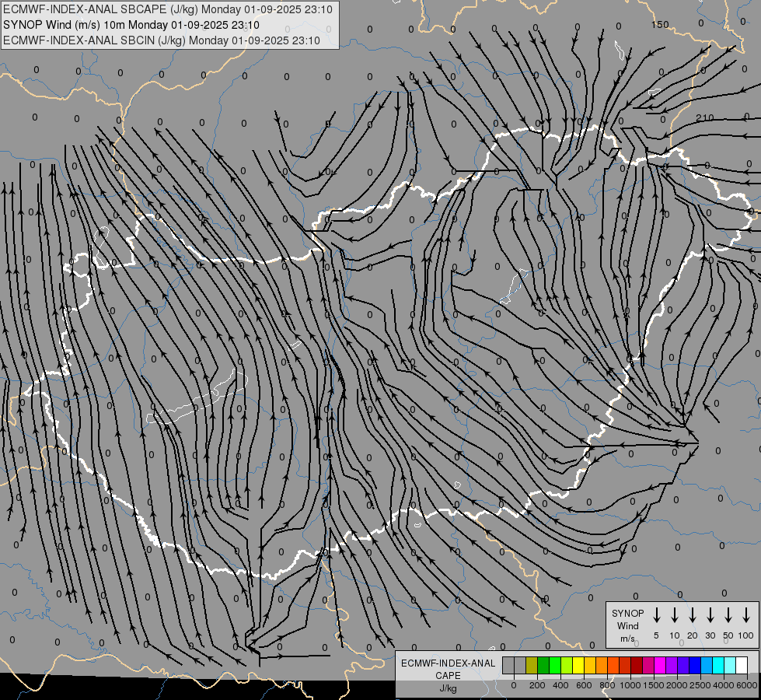Click the SYNOP label in wind legend
The height and width of the screenshot is (700, 761).
click(627, 614)
